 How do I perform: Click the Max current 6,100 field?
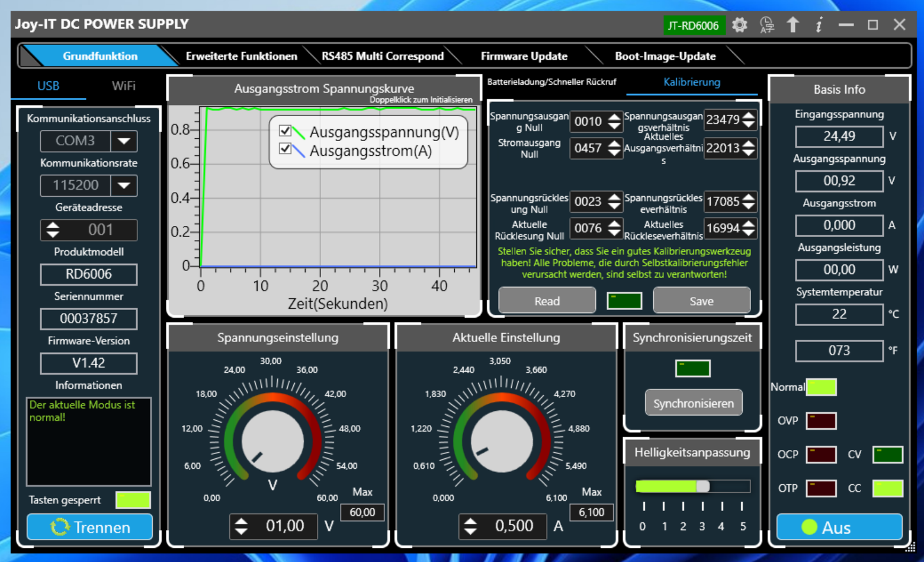(592, 512)
